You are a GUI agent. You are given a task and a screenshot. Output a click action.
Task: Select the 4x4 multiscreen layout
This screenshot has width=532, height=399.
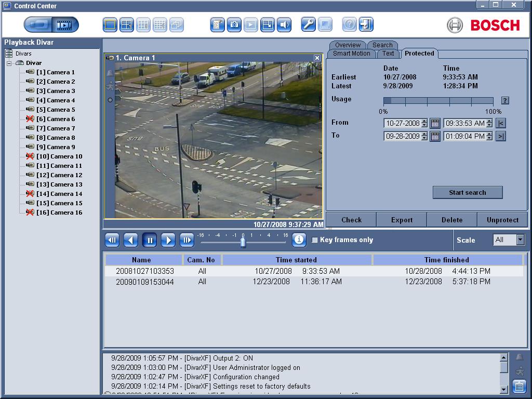(160, 25)
